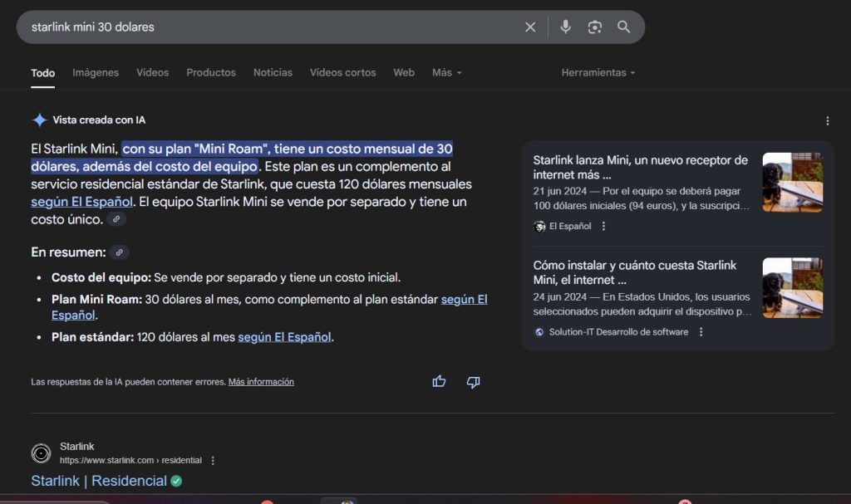Click thumbnail of the Solution-IT article
Screen dimensions: 851x504
(x=792, y=287)
